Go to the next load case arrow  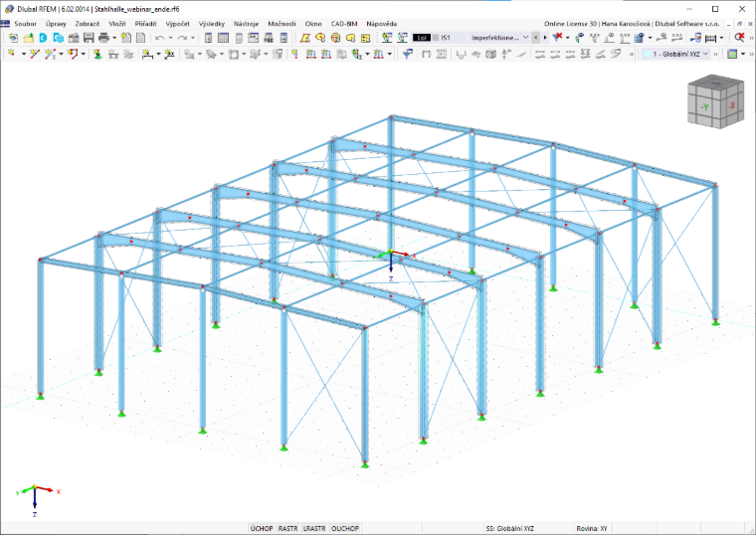point(545,38)
